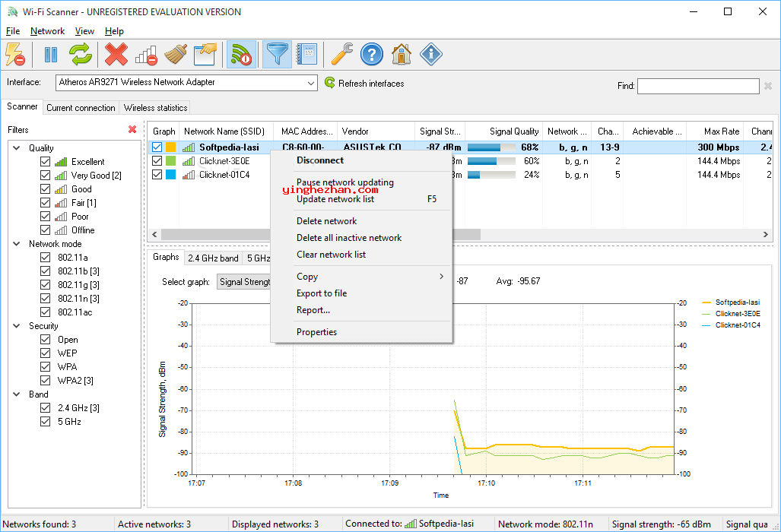Screen dimensions: 781x532
Task: Click the blue diamond info toolbar icon
Action: pyautogui.click(x=431, y=54)
